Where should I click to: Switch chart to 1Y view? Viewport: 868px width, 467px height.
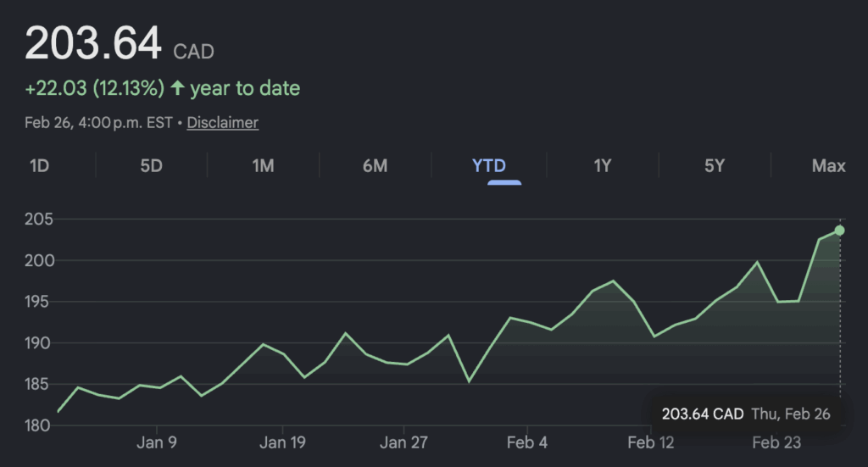(602, 165)
